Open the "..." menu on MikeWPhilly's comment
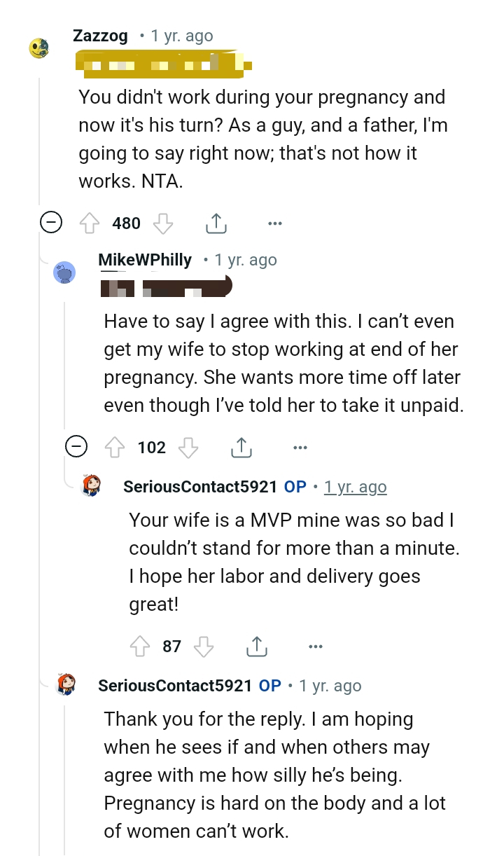 coord(300,447)
